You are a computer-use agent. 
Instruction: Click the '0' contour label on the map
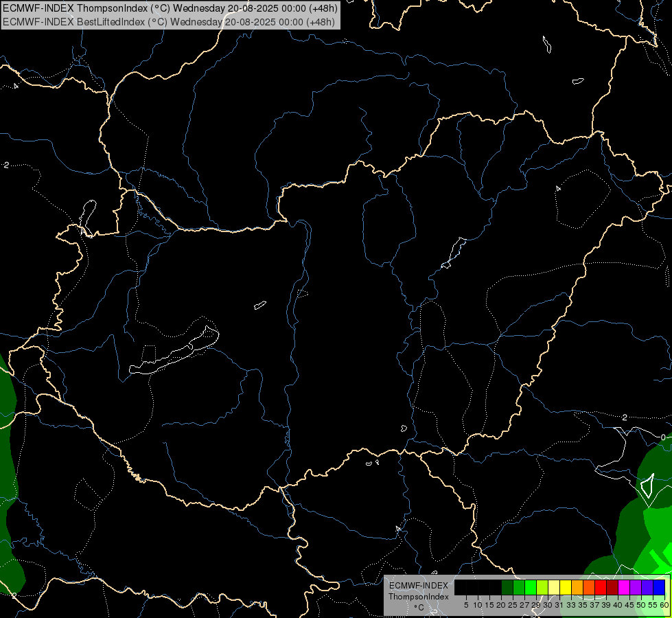point(663,437)
